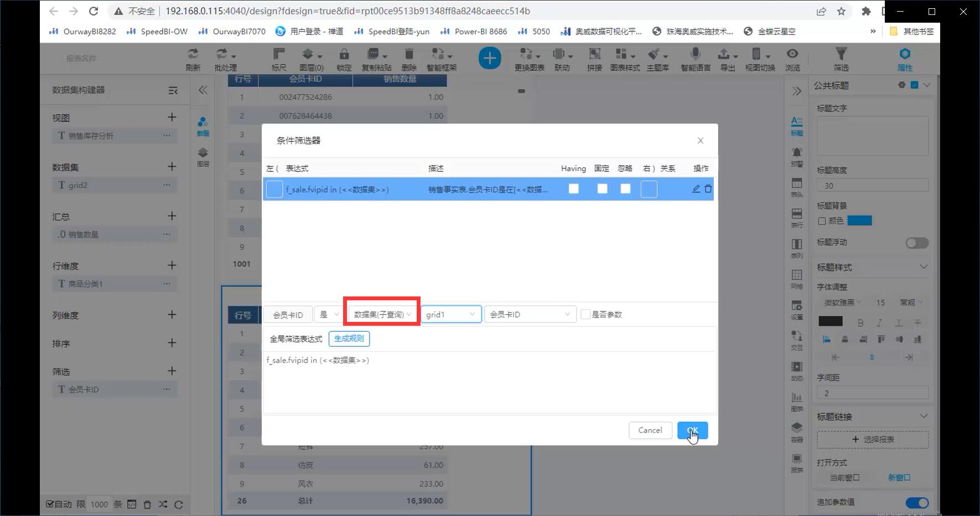Add a new dataset with 数据集 plus

[172, 166]
